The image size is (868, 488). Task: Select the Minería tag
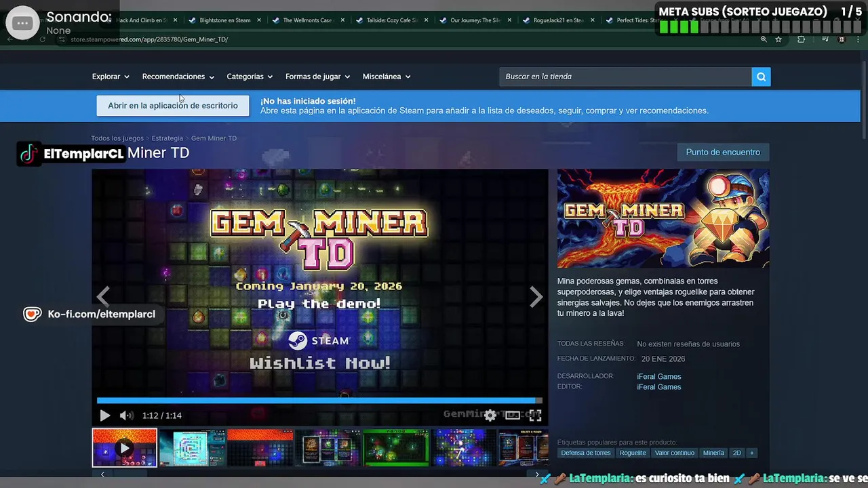click(x=713, y=453)
